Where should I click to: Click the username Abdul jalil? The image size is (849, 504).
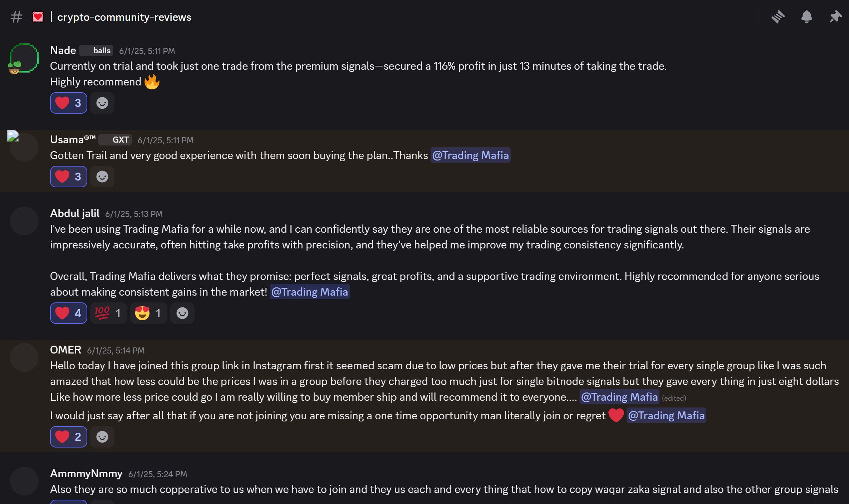click(x=75, y=213)
